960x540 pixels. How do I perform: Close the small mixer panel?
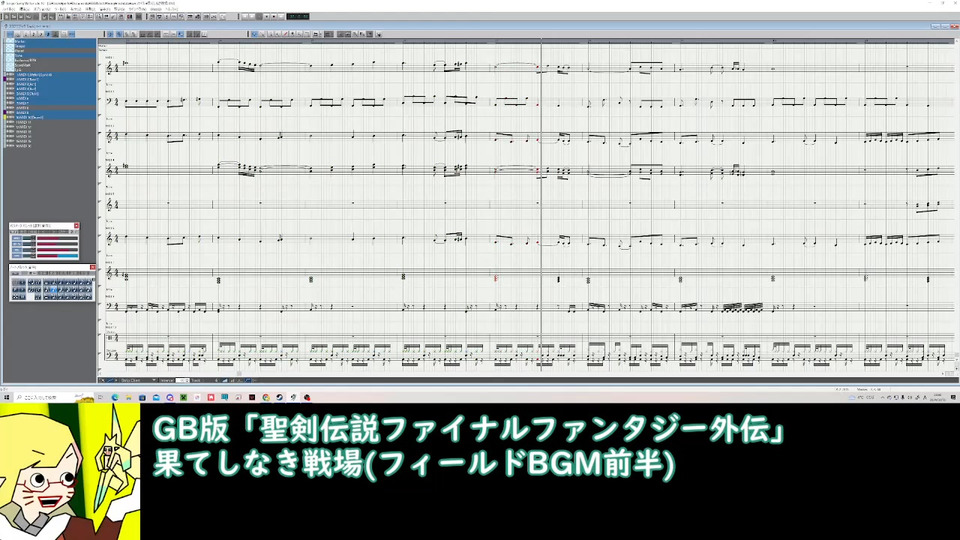click(77, 226)
